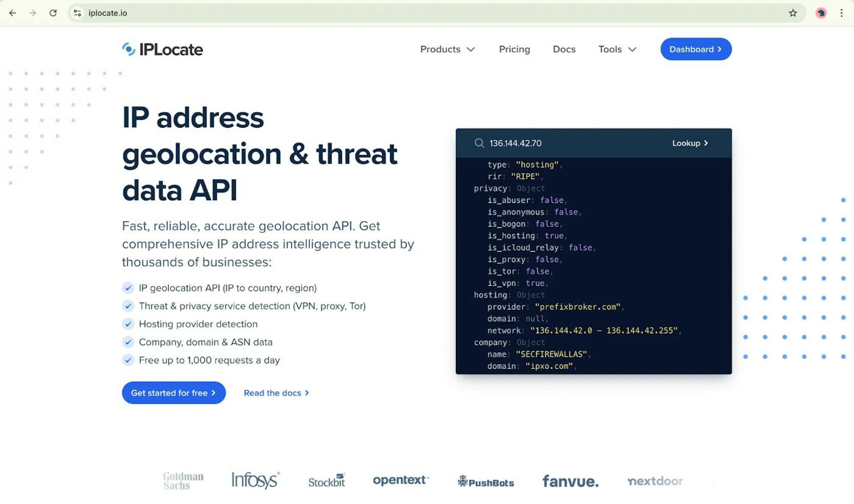Click the IPLocate logo icon
This screenshot has height=504, width=854.
129,50
